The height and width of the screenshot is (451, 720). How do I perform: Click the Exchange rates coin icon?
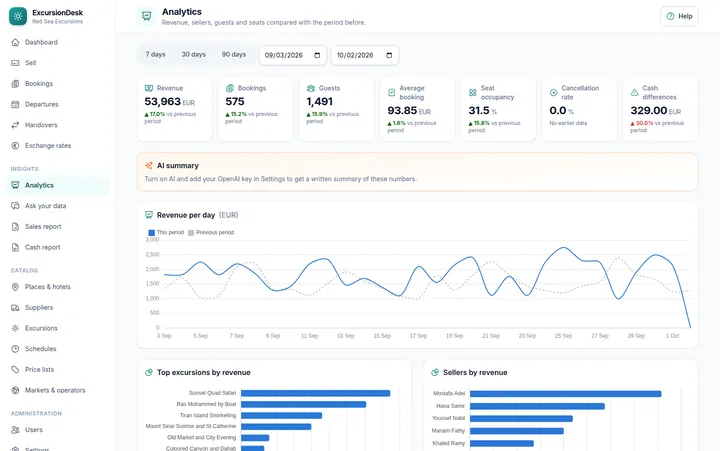[x=15, y=146]
